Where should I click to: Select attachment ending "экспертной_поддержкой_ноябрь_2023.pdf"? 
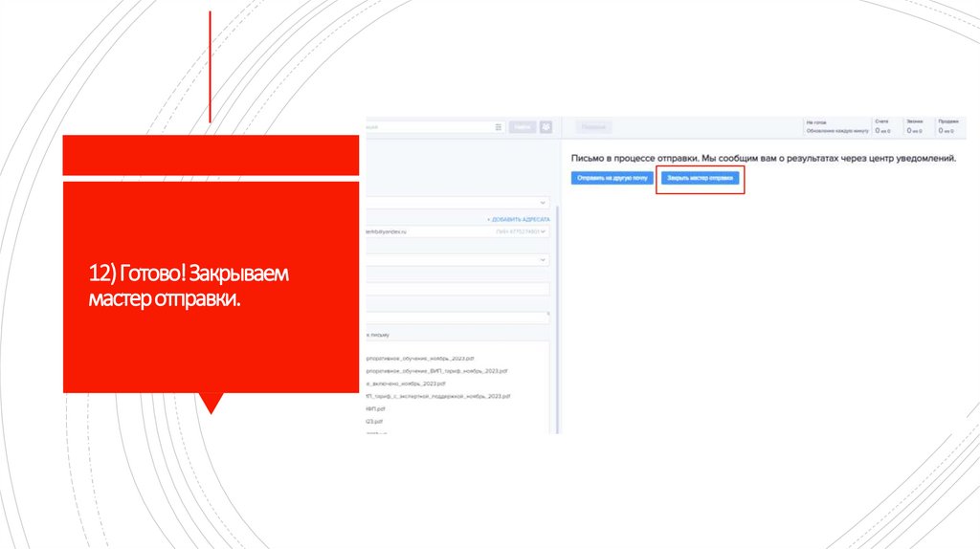pos(438,396)
